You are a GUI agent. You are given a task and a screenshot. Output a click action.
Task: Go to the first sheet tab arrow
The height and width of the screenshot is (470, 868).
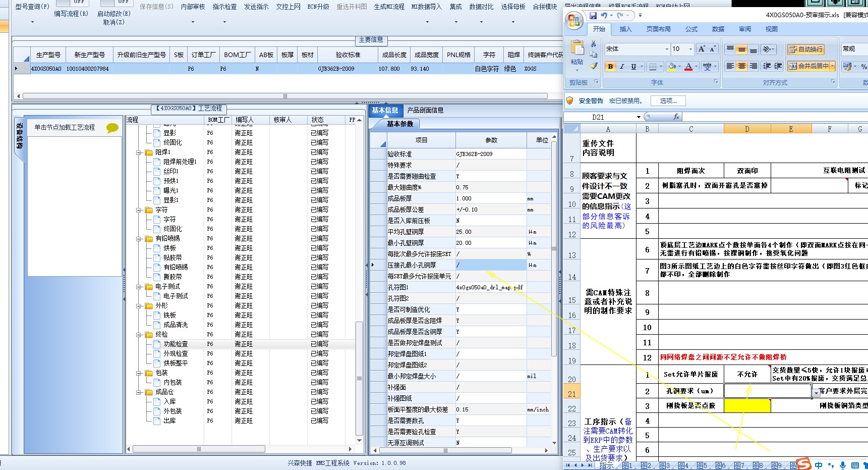568,465
